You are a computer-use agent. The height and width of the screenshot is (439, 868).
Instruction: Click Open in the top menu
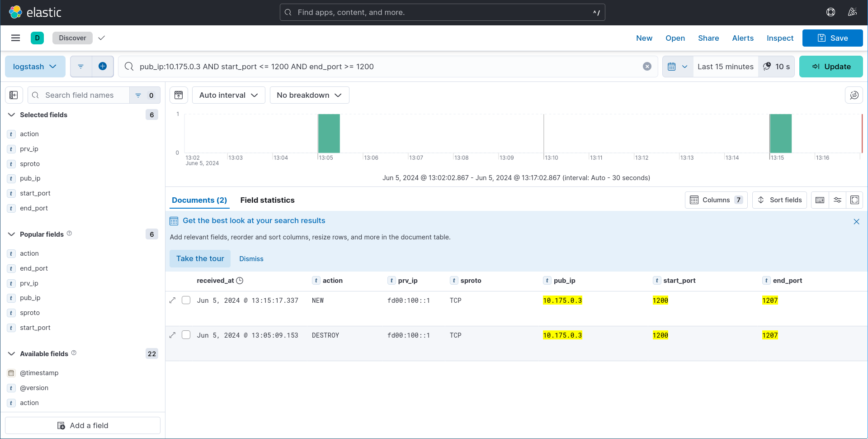(675, 38)
